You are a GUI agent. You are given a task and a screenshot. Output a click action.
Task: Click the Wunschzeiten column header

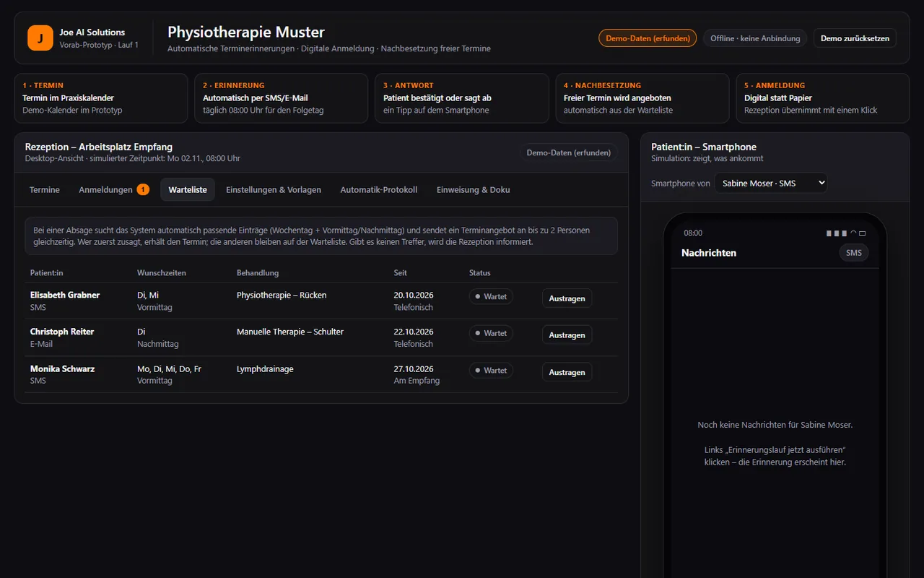[162, 273]
